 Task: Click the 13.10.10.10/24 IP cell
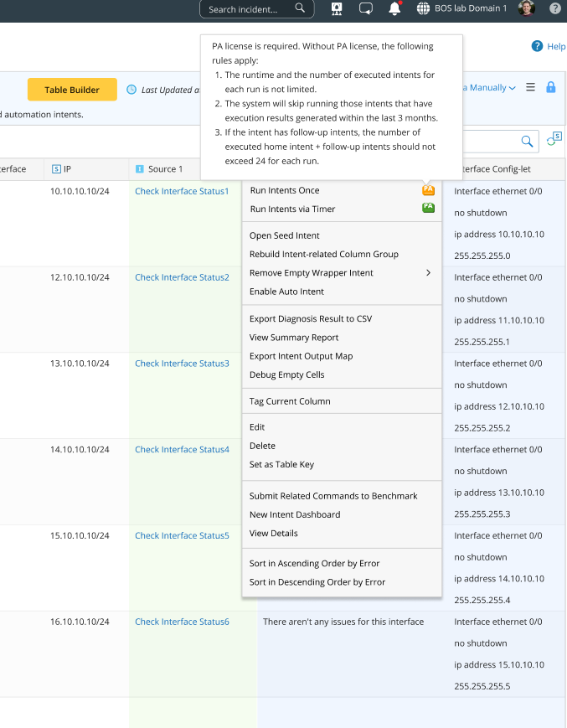[80, 364]
